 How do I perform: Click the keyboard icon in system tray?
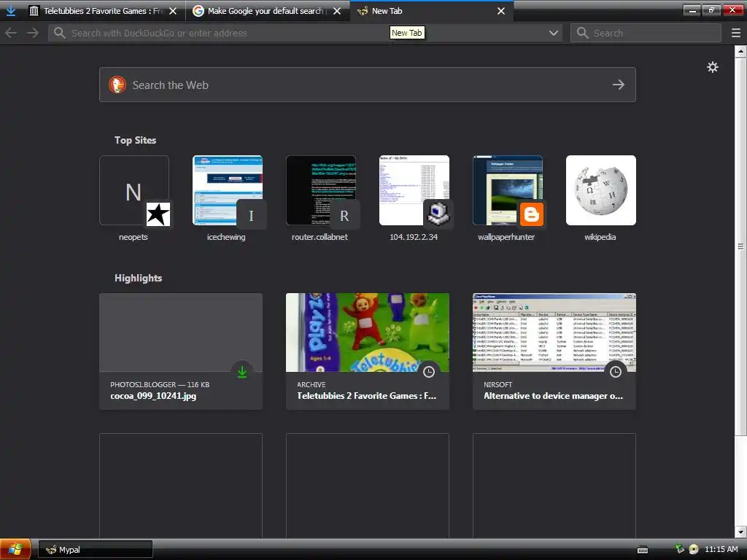(x=643, y=550)
